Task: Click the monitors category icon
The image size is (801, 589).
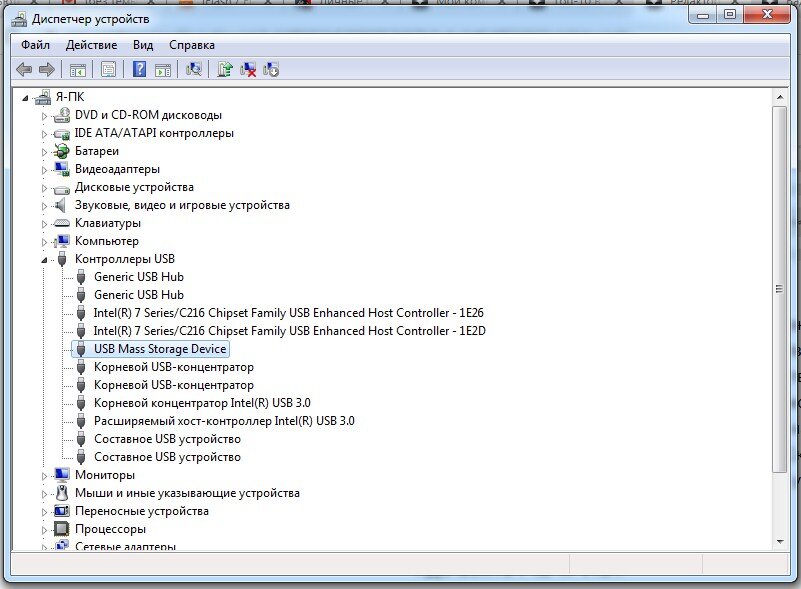Action: pos(62,475)
